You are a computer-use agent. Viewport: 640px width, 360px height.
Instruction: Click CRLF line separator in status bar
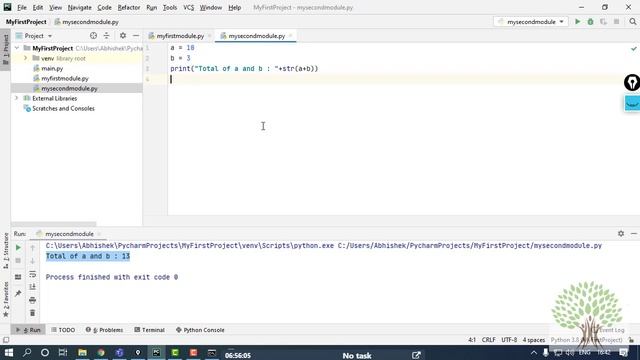(x=489, y=340)
